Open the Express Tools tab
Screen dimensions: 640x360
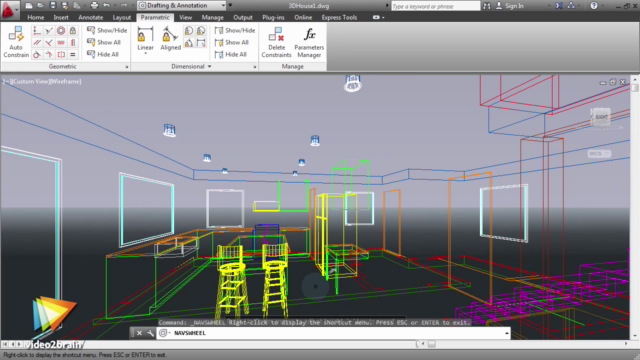click(x=339, y=18)
